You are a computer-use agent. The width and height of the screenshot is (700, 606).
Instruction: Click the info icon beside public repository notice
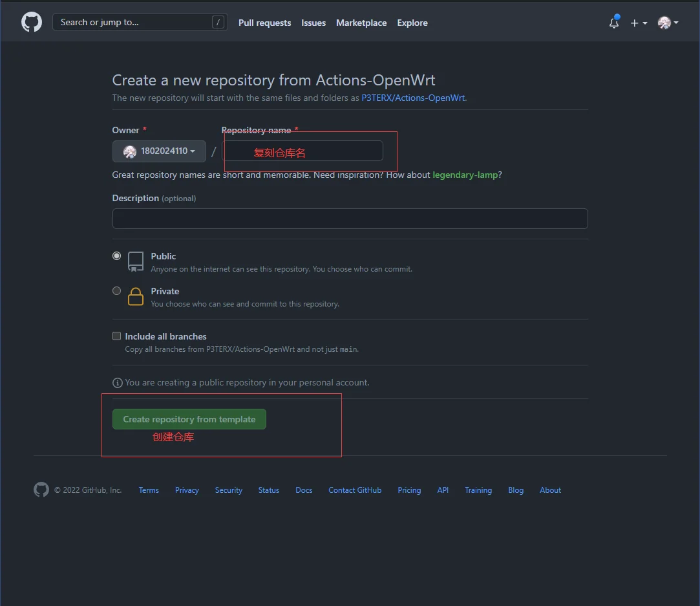(118, 383)
